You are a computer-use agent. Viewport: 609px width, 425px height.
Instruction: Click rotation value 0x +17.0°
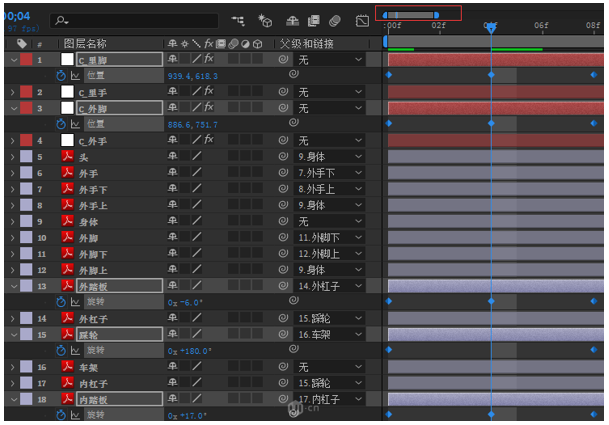pyautogui.click(x=187, y=416)
